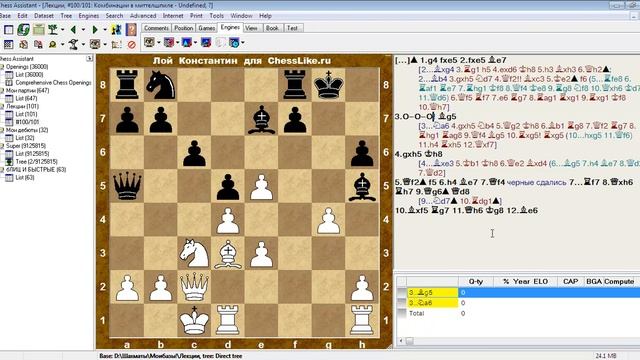
Task: Open the Dataset menu
Action: click(x=44, y=16)
